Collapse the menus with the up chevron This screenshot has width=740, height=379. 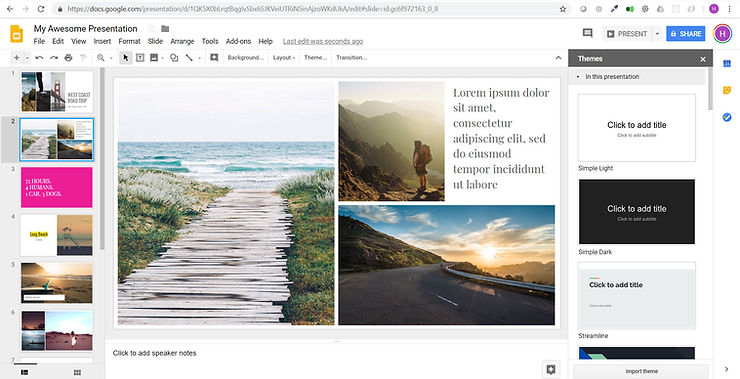[x=558, y=58]
